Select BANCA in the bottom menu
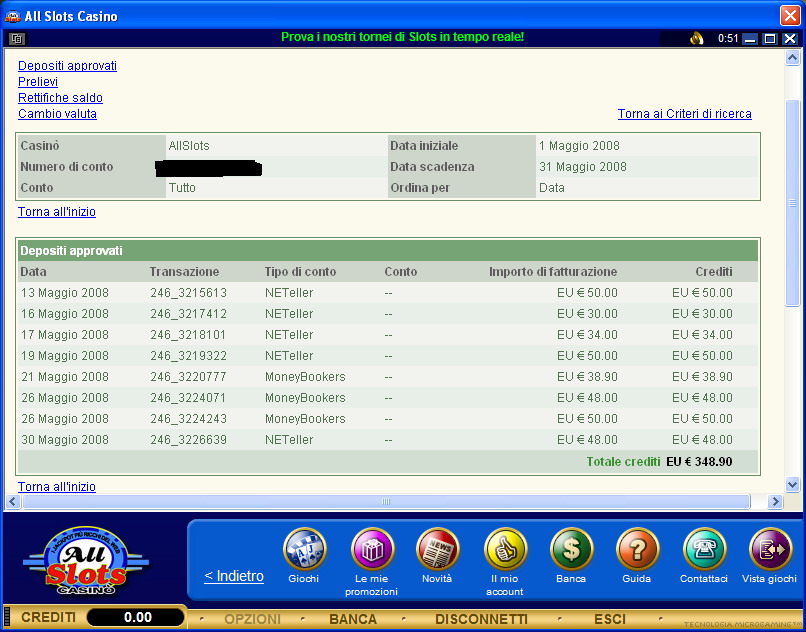 (353, 619)
